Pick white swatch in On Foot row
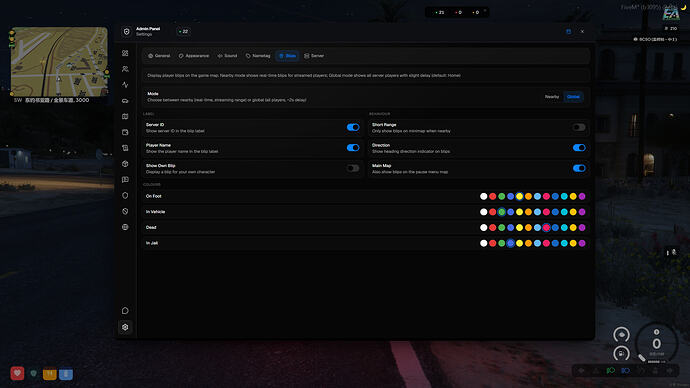This screenshot has width=690, height=388. click(484, 197)
